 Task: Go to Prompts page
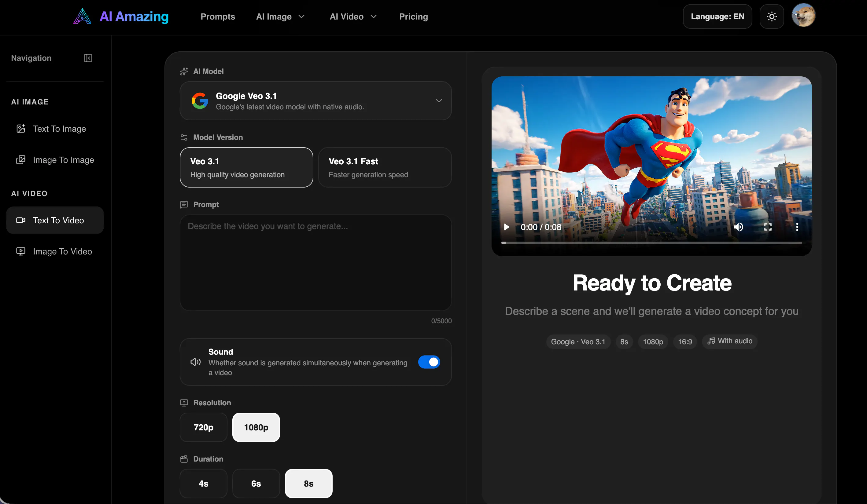click(218, 16)
